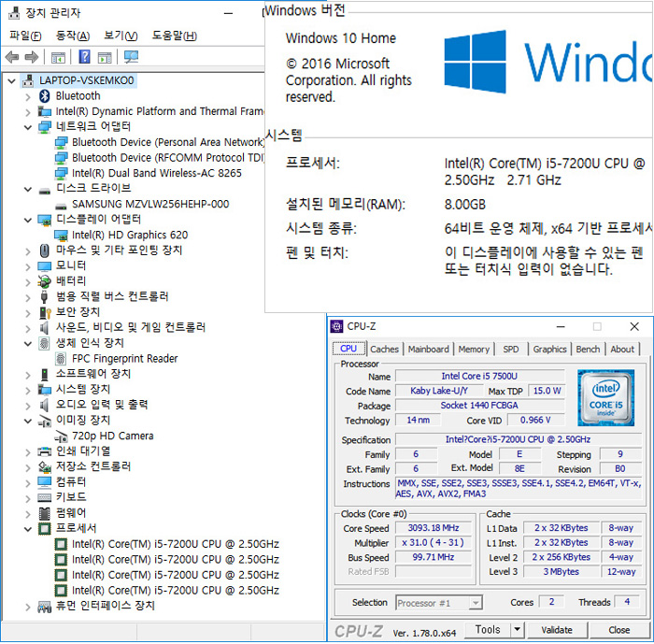
Task: Click the Close button in CPU-Z
Action: [618, 629]
